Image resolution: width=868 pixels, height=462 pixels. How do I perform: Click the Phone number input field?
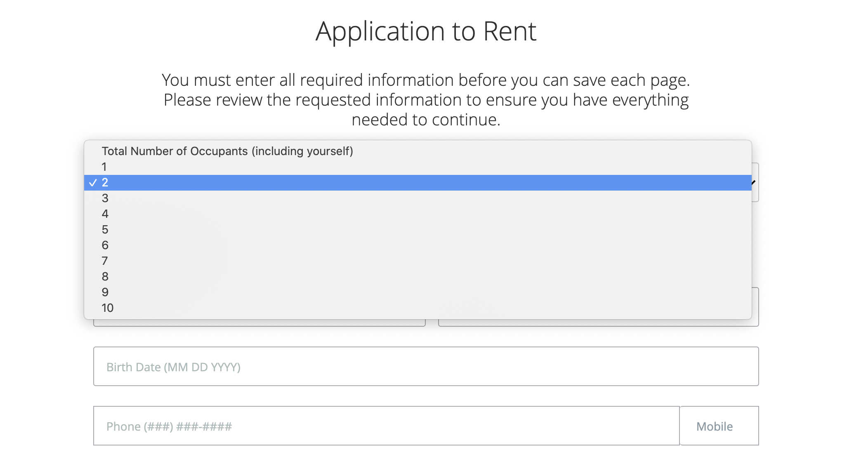386,426
